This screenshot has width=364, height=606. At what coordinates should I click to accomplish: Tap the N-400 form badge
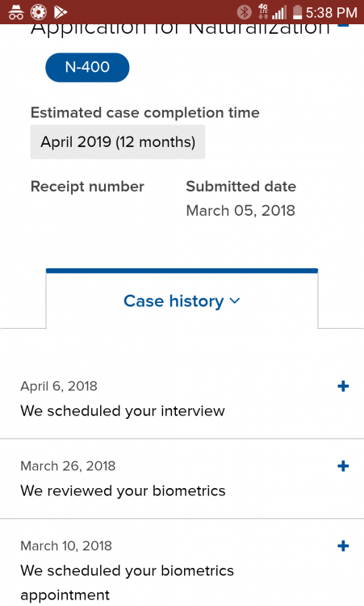click(87, 67)
